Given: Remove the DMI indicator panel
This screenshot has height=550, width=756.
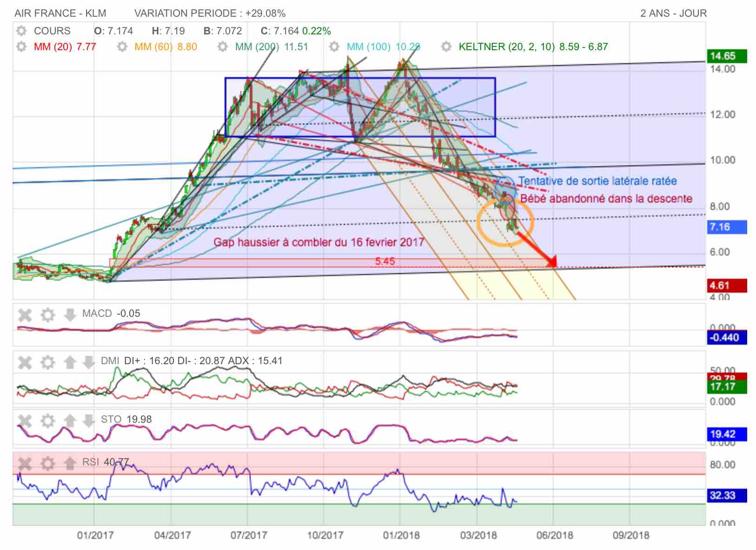Looking at the screenshot, I should click(x=25, y=362).
